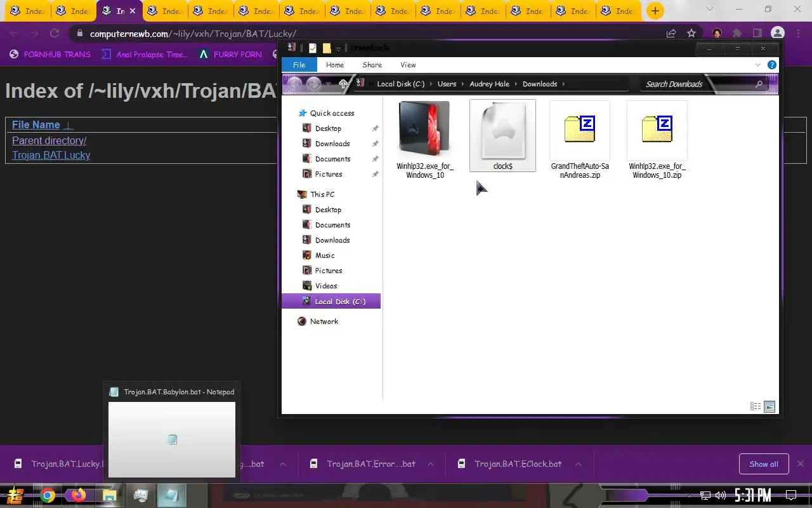Switch Explorer to details view

click(756, 406)
